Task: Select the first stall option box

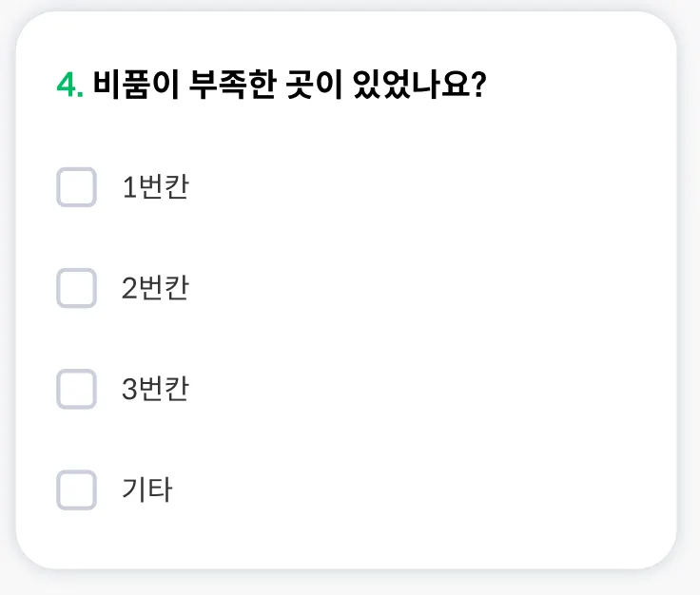Action: pos(77,187)
